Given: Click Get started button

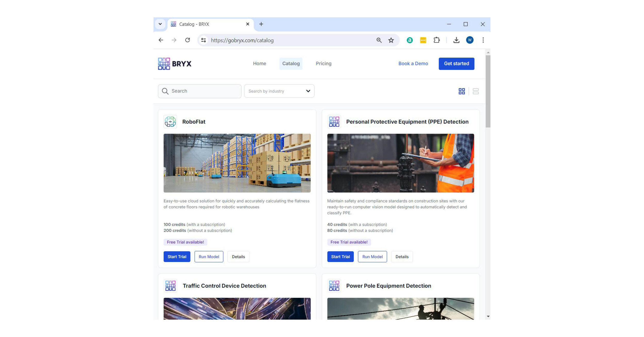Looking at the screenshot, I should tap(456, 64).
